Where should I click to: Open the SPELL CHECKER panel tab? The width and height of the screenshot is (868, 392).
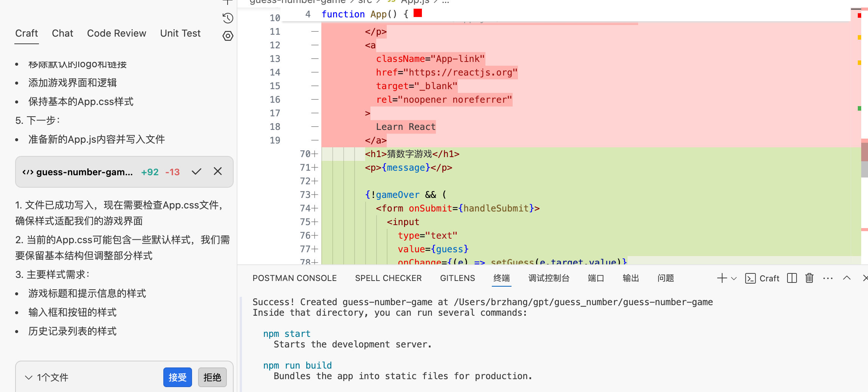388,278
